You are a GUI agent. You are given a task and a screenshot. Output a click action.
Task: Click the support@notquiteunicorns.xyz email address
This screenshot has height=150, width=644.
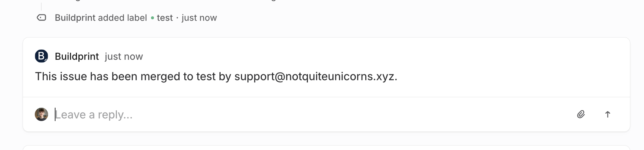click(x=315, y=76)
